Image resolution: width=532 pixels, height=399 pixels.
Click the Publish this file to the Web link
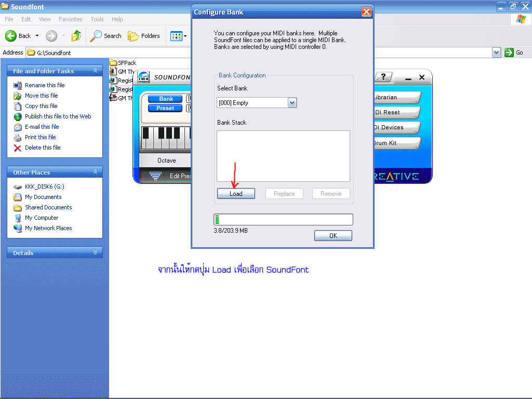pyautogui.click(x=58, y=116)
